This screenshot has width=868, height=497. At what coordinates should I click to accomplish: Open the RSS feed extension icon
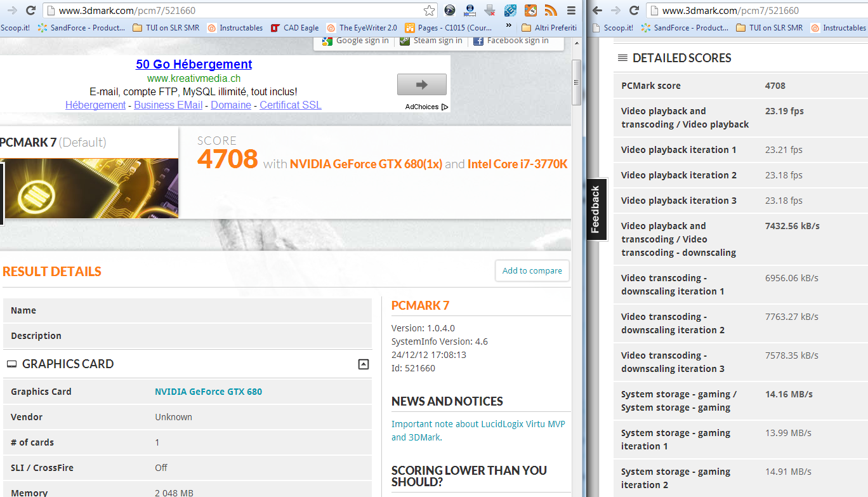[550, 10]
